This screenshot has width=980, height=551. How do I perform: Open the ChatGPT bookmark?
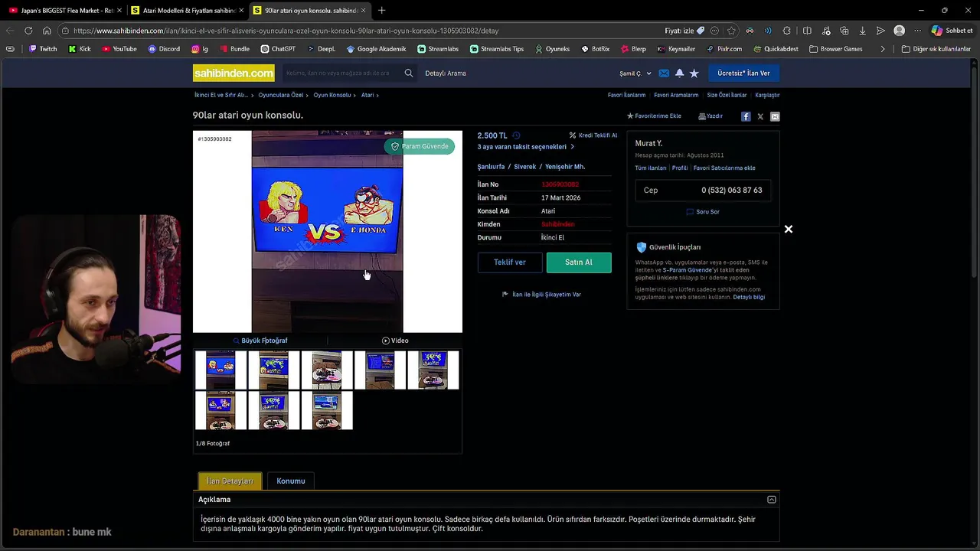[x=278, y=49]
